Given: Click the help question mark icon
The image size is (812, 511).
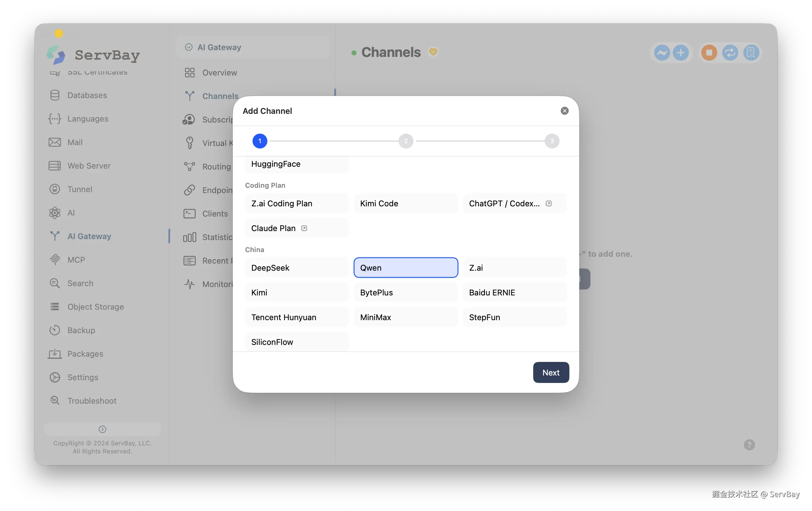Looking at the screenshot, I should (x=749, y=445).
